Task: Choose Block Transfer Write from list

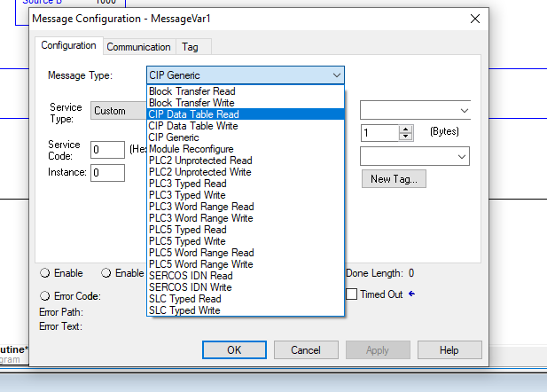Action: coord(246,103)
